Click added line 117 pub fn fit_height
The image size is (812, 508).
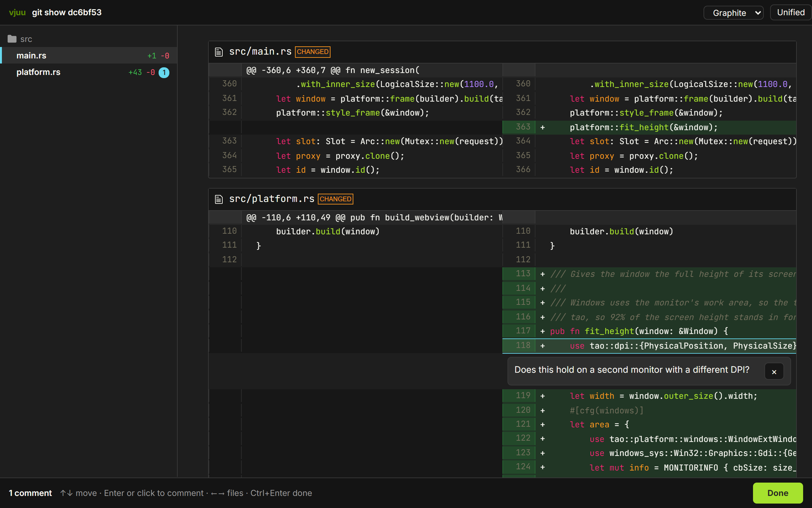[649, 331]
